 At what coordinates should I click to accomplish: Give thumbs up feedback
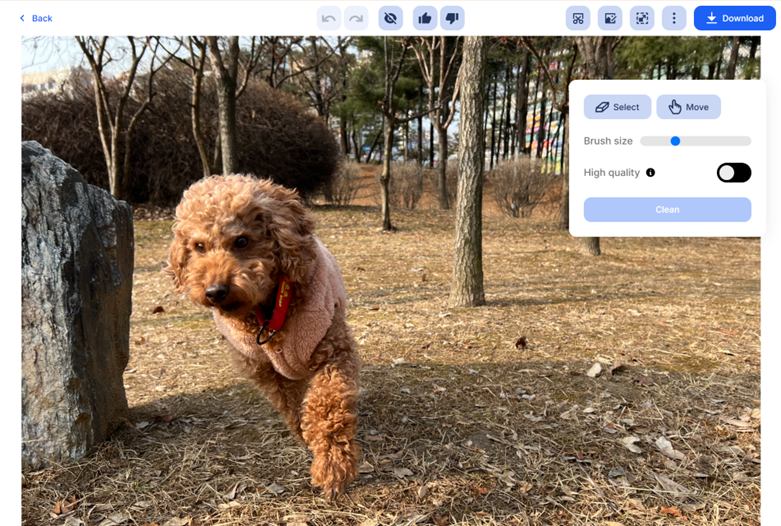pos(425,18)
